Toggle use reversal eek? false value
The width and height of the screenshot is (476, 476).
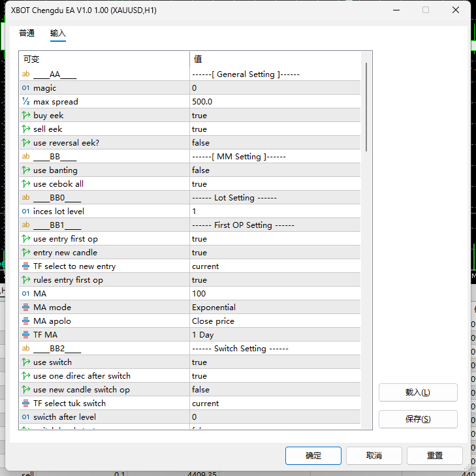tap(275, 143)
